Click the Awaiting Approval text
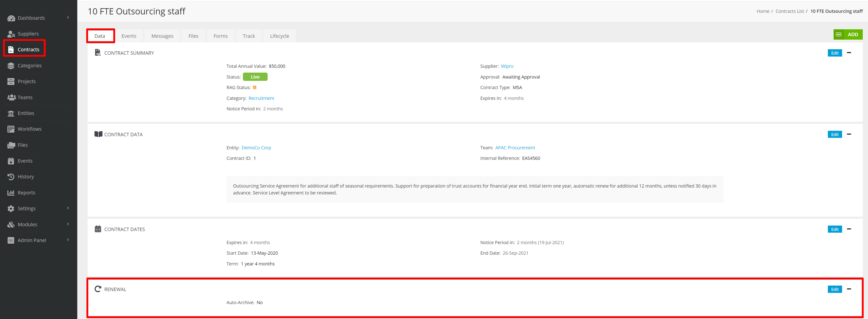The image size is (868, 319). click(x=521, y=77)
